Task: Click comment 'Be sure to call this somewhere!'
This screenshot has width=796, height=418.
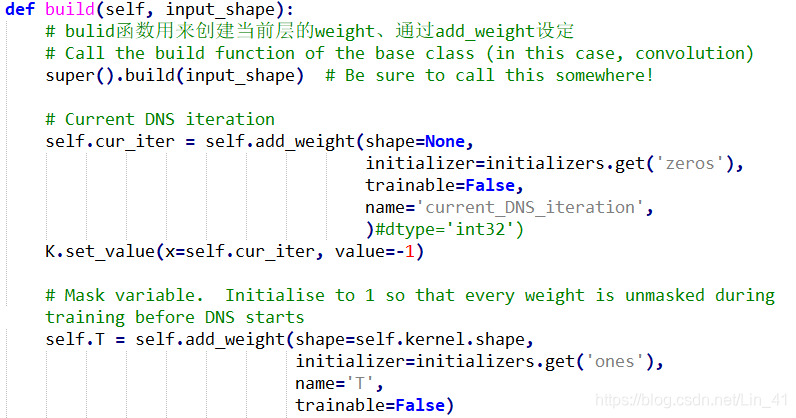Action: pyautogui.click(x=489, y=76)
